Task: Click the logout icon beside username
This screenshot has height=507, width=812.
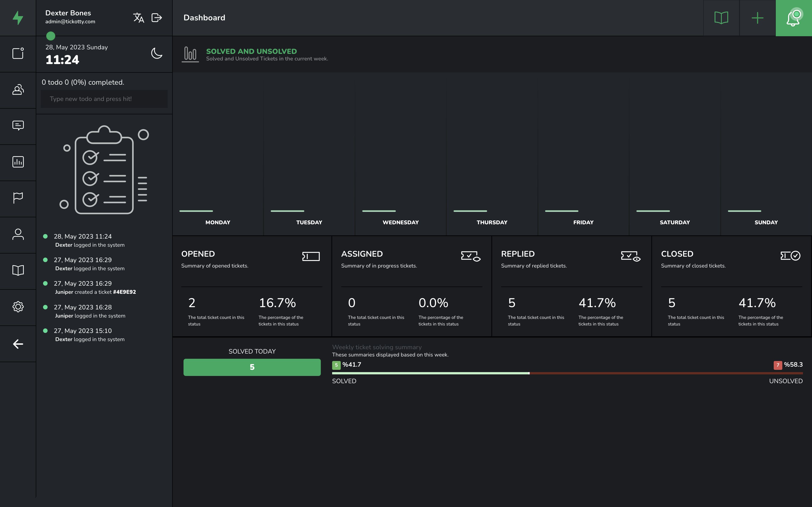Action: 157,18
